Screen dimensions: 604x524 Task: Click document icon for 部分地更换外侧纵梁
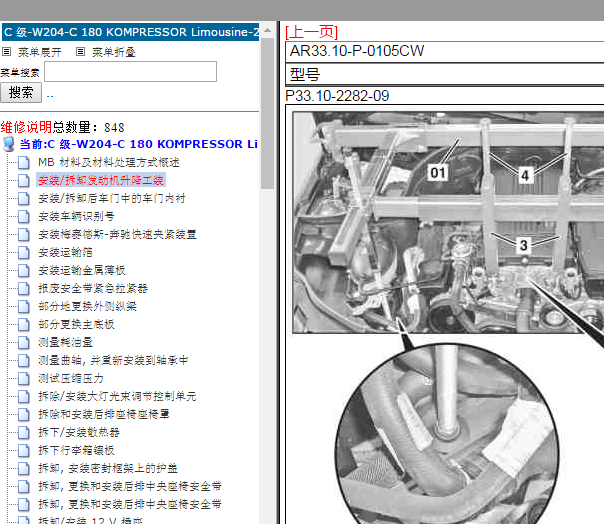[23, 306]
